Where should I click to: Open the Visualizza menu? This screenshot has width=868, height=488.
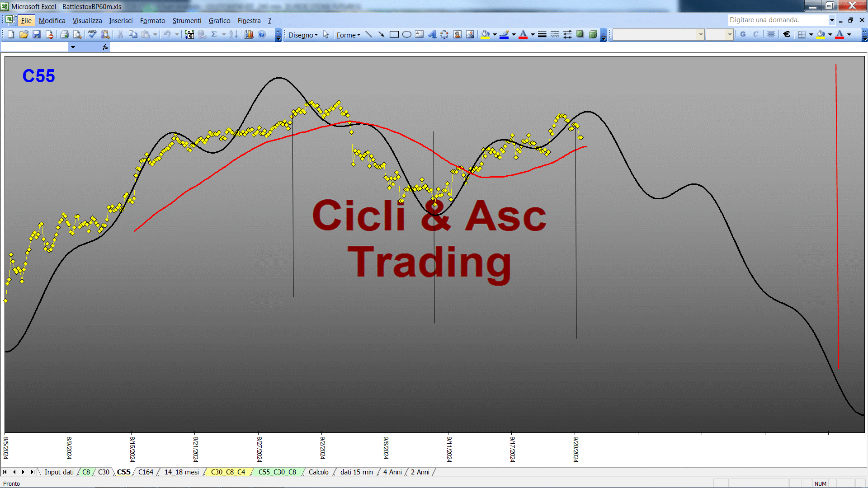pyautogui.click(x=87, y=21)
